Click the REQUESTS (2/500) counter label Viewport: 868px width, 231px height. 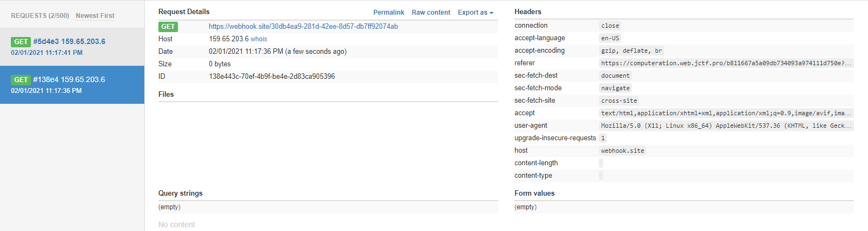tap(40, 16)
